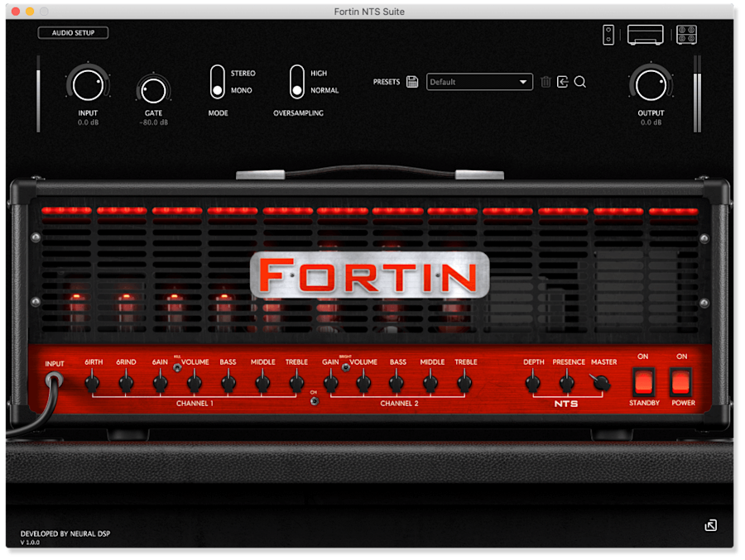Click the Fortin logo badge
The height and width of the screenshot is (560, 745).
point(369,275)
